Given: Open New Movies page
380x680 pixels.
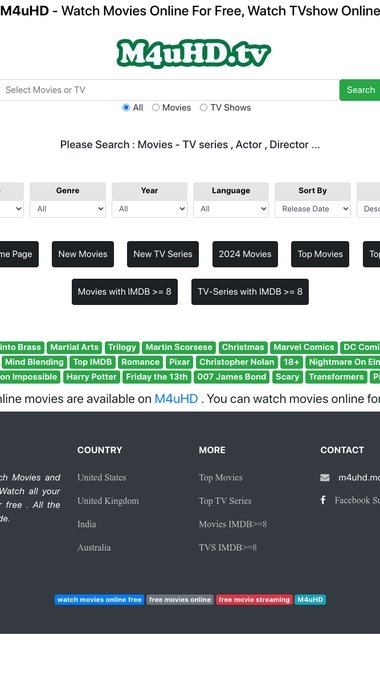Looking at the screenshot, I should point(83,254).
